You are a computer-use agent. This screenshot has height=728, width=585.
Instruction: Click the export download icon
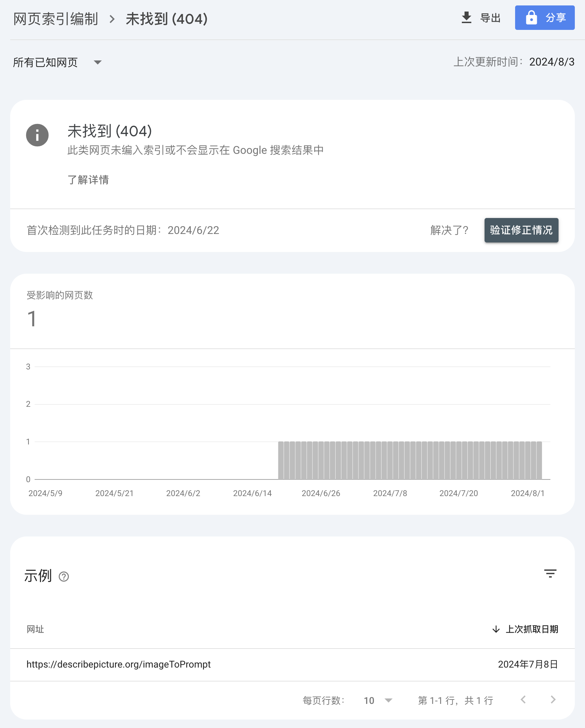(467, 18)
